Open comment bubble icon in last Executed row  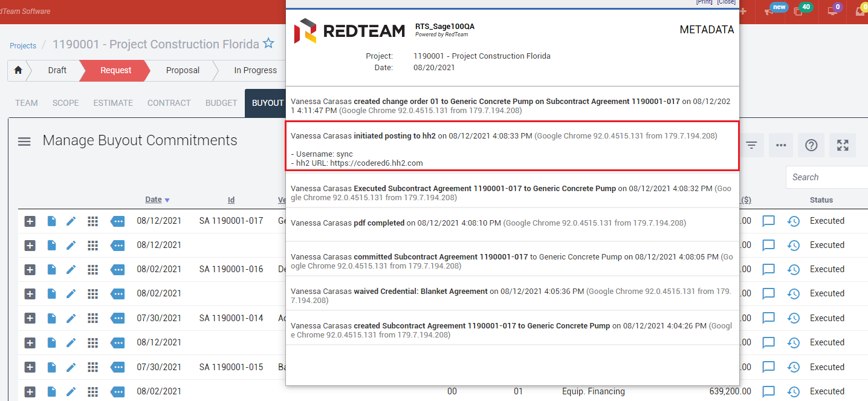768,391
